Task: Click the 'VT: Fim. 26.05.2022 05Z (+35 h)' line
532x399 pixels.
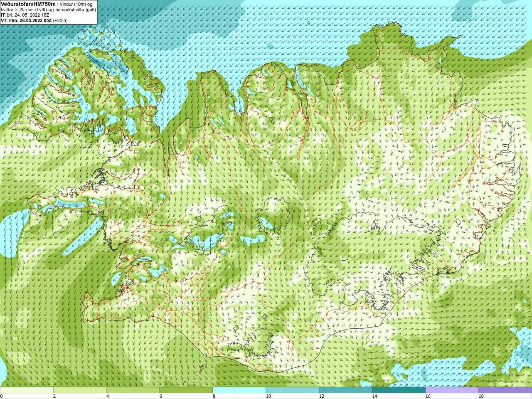Action: point(34,20)
